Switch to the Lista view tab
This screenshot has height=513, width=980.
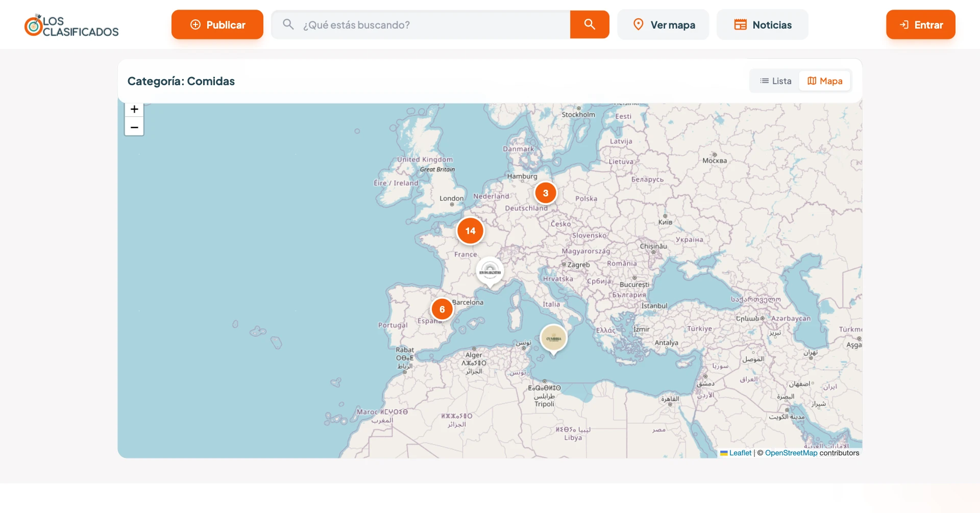coord(775,81)
